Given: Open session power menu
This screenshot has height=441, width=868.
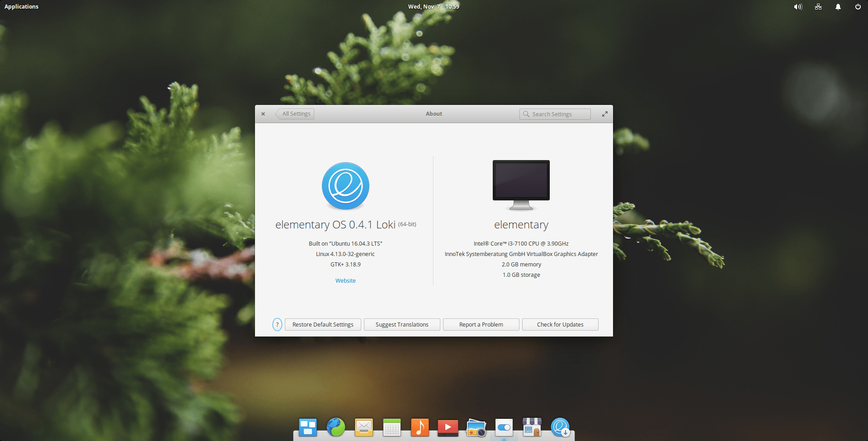Looking at the screenshot, I should point(858,7).
